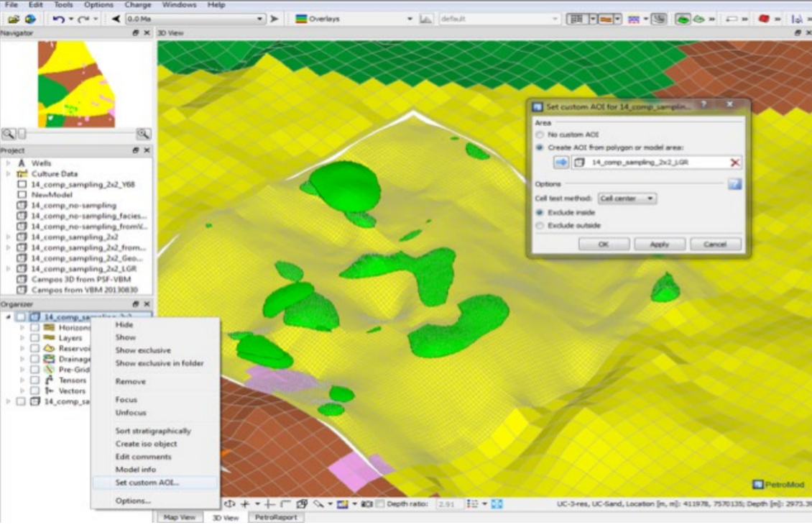Click the blue arrow assign icon in AOI dialog

561,162
